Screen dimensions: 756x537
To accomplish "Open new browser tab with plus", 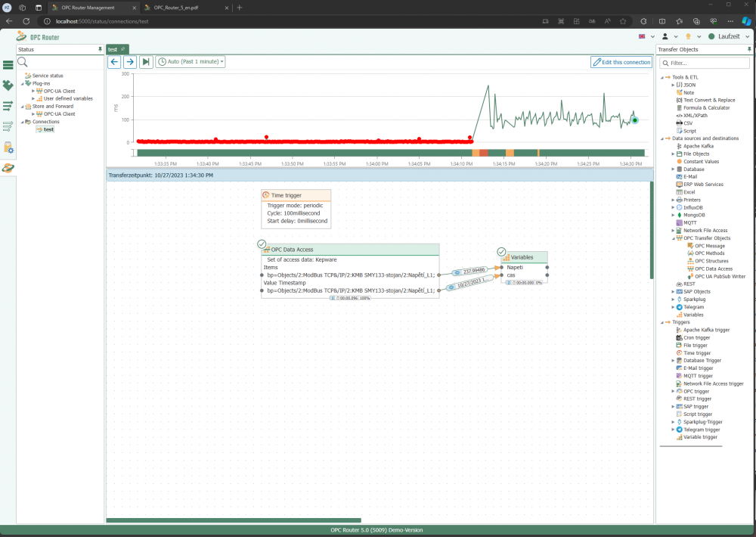I will [239, 8].
